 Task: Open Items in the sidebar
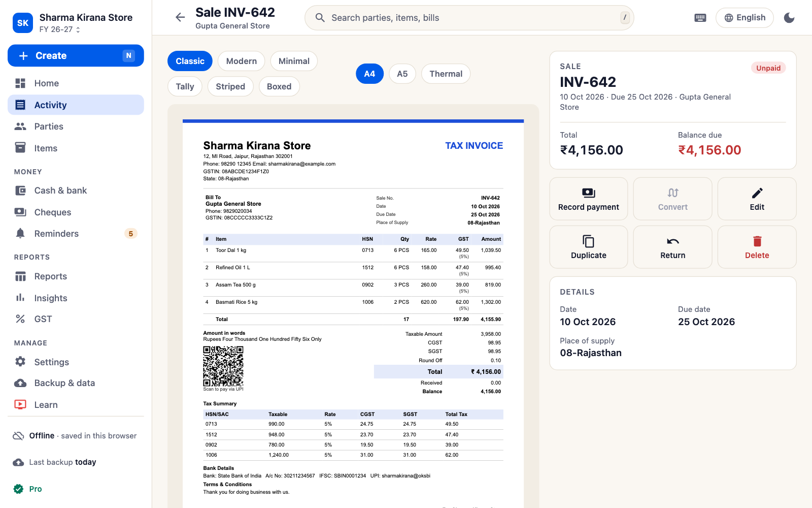click(76, 148)
